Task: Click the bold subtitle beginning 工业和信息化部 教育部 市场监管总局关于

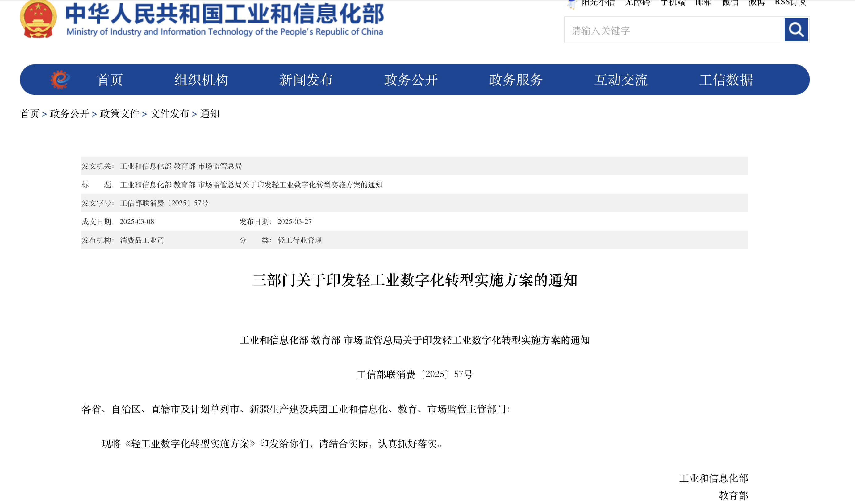Action: click(415, 340)
